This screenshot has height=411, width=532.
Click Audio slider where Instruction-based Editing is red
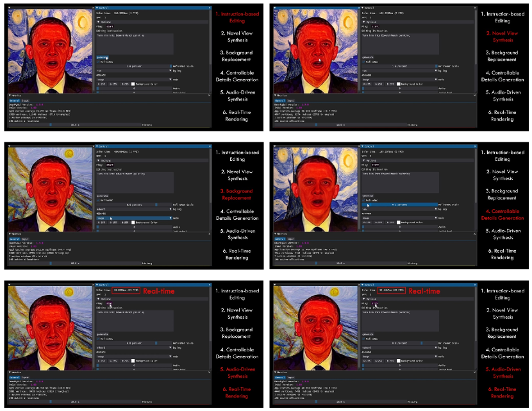[134, 88]
